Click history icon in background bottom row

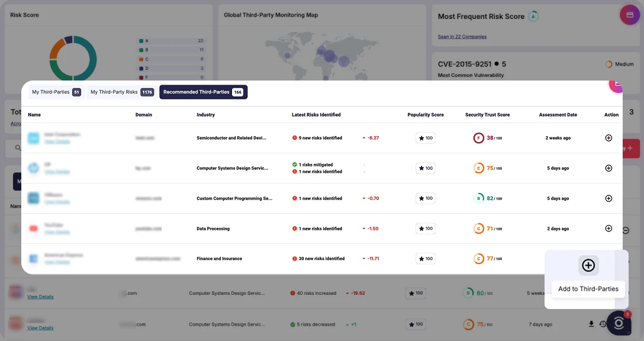click(602, 324)
